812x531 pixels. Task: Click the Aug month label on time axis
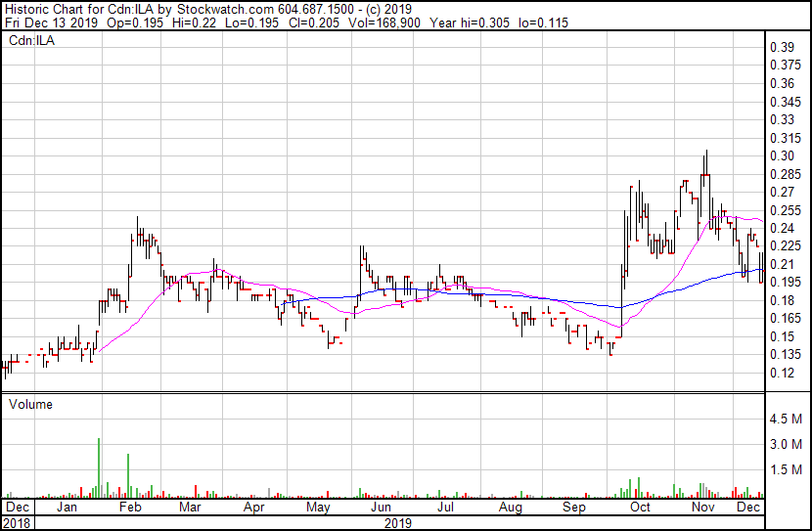click(x=510, y=509)
